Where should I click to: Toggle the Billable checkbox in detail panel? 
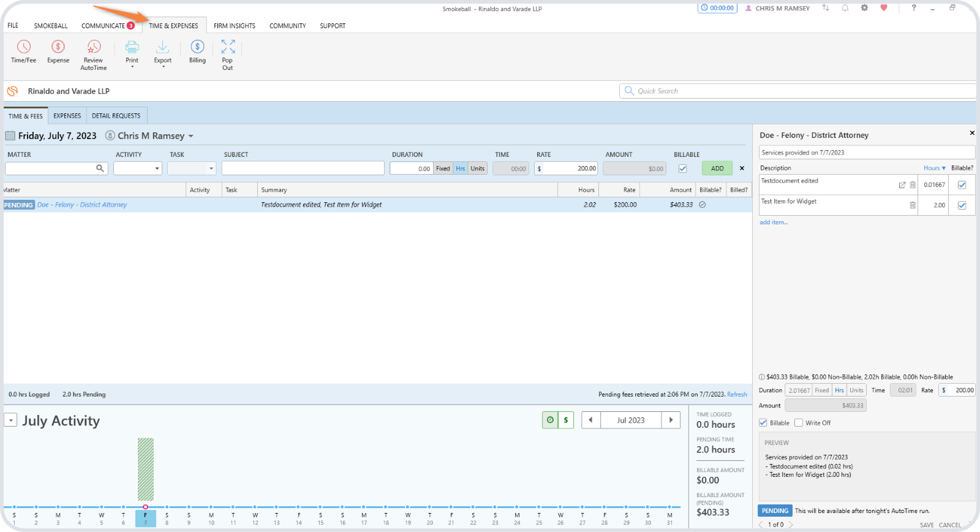coord(763,423)
